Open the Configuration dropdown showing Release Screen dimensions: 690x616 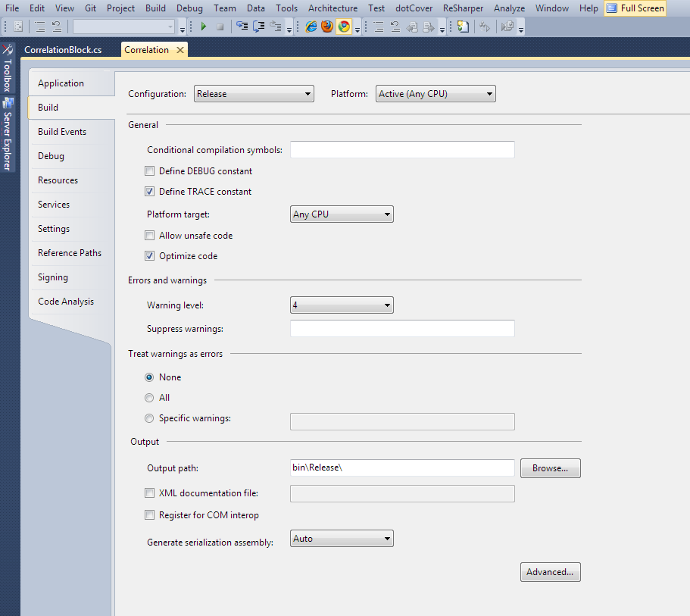coord(254,94)
